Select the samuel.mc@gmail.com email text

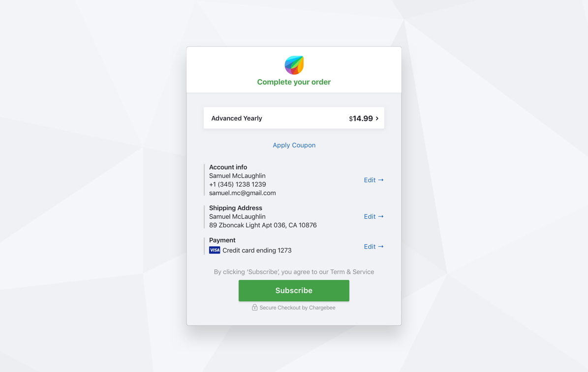(x=242, y=193)
